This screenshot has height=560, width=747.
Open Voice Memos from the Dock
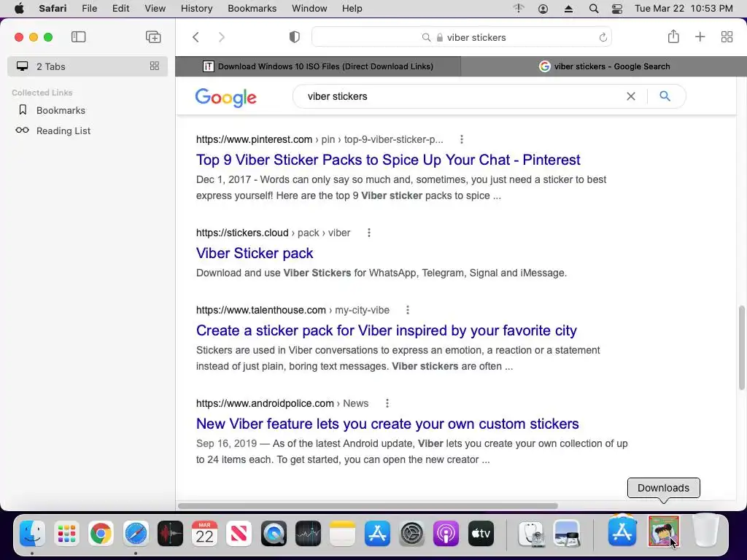pyautogui.click(x=170, y=533)
